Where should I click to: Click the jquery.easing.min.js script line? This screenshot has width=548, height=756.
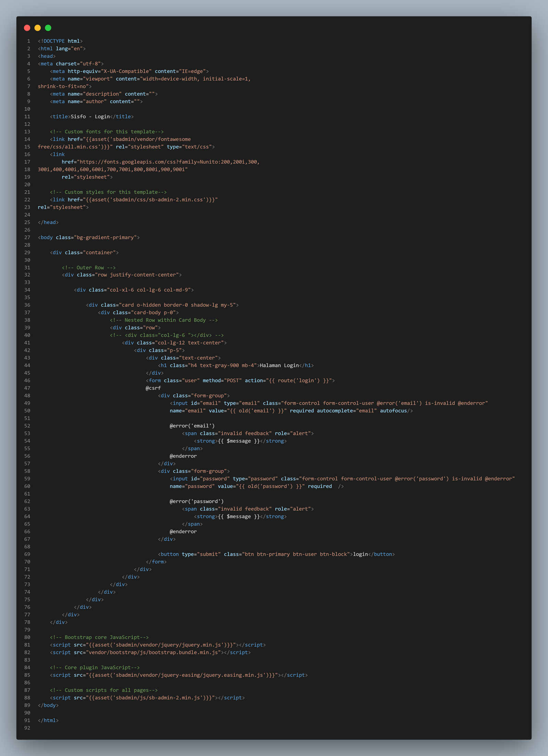[179, 675]
